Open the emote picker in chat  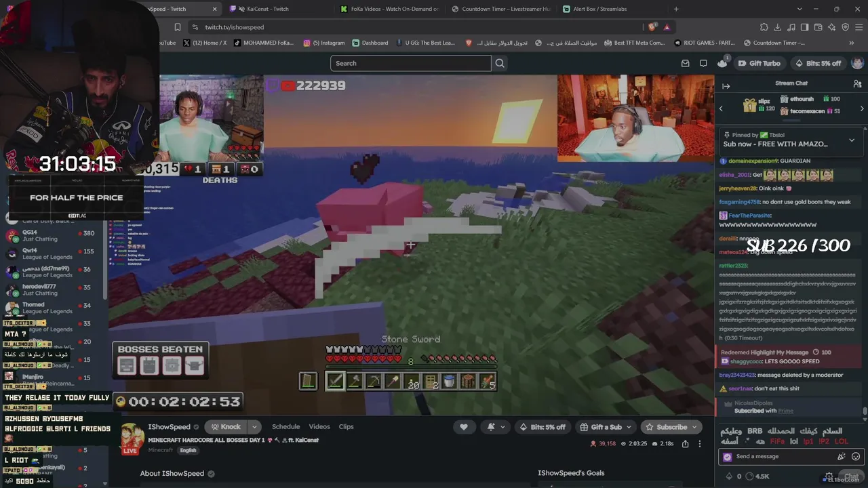tap(856, 457)
